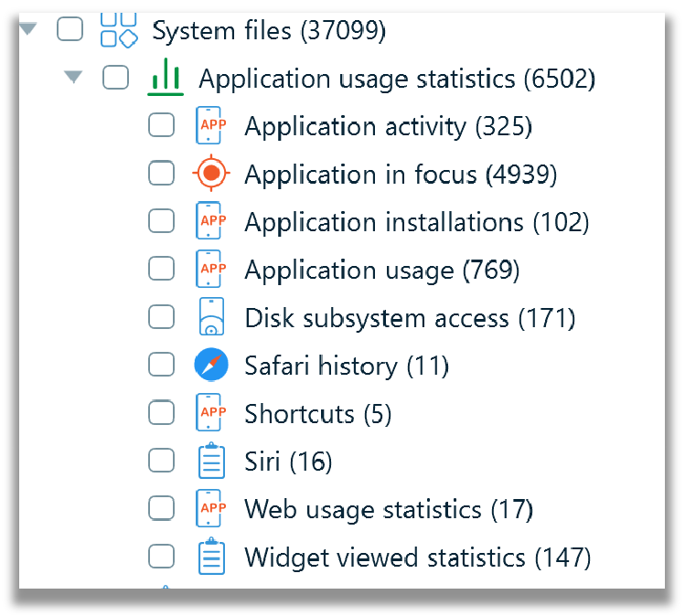
Task: Select the System files checkbox
Action: 70,29
